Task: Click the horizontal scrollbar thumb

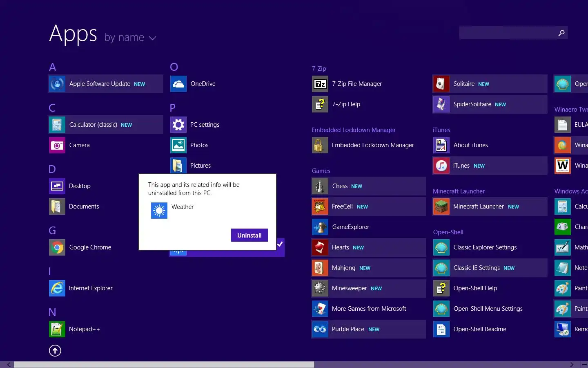Action: coord(164,364)
